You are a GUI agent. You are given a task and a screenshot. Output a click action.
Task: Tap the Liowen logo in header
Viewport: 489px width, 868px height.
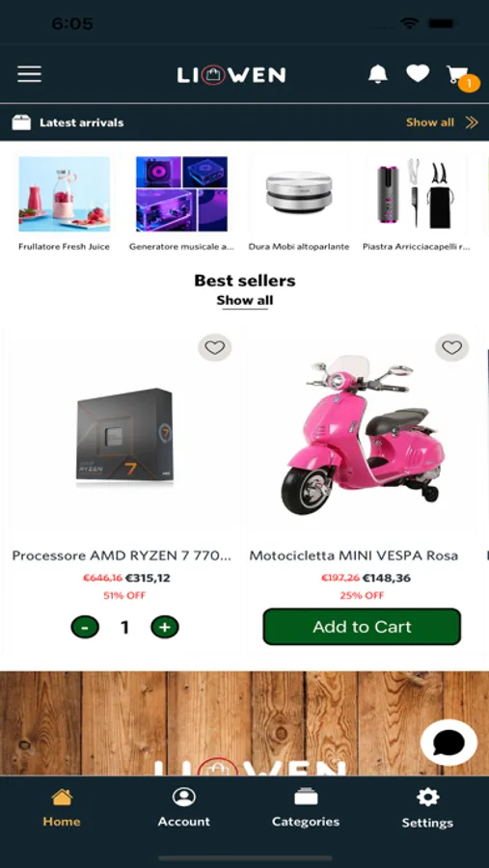pyautogui.click(x=231, y=74)
